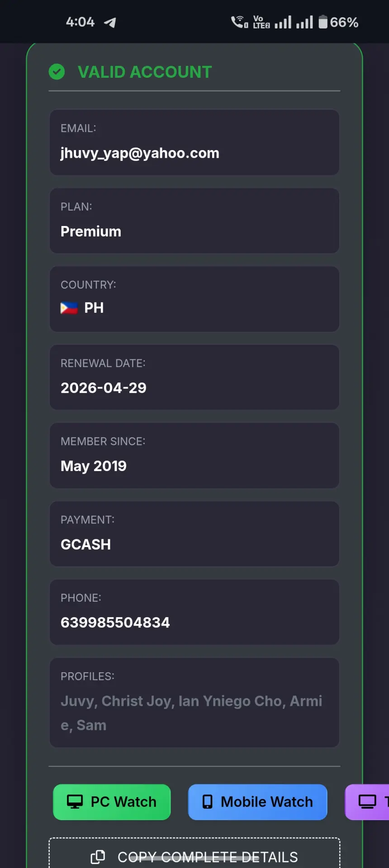
Task: Select the phone number 639985504834
Action: pyautogui.click(x=115, y=623)
